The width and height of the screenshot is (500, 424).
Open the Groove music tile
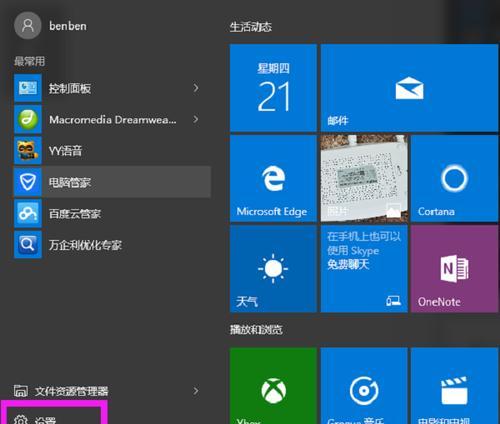(364, 386)
